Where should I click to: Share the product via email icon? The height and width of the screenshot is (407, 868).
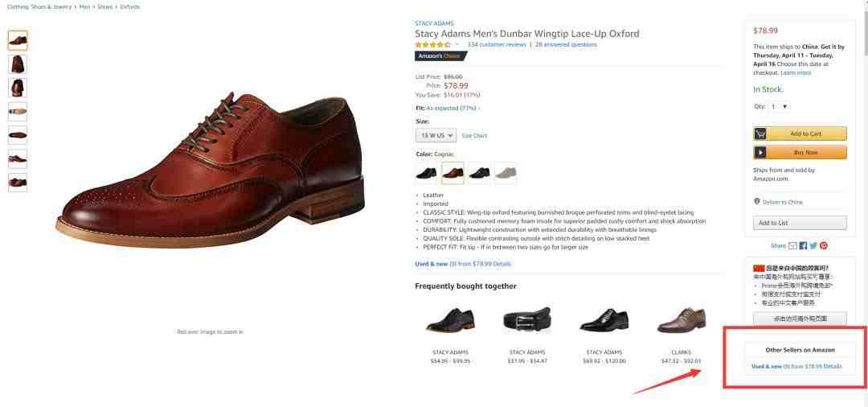(792, 245)
